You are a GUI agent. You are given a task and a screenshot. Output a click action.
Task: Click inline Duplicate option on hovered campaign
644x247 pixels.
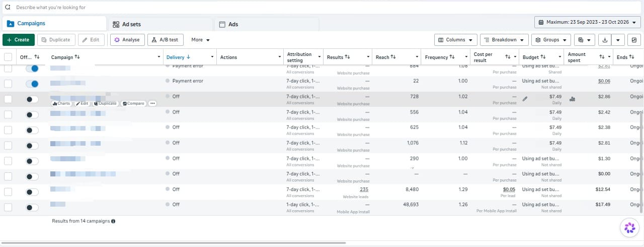click(x=105, y=103)
